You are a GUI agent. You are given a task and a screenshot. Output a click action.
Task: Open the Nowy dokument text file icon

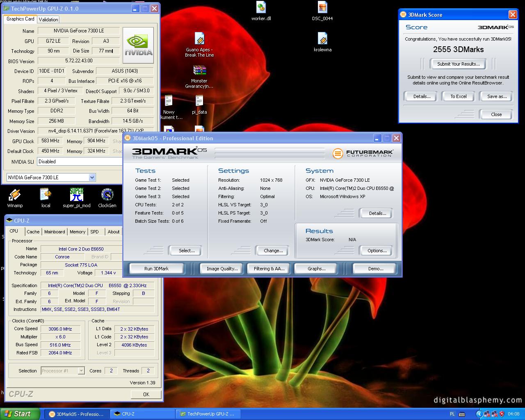pos(169,107)
